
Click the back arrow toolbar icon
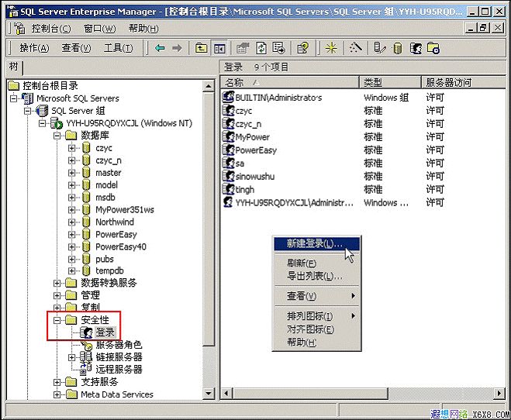coord(160,49)
